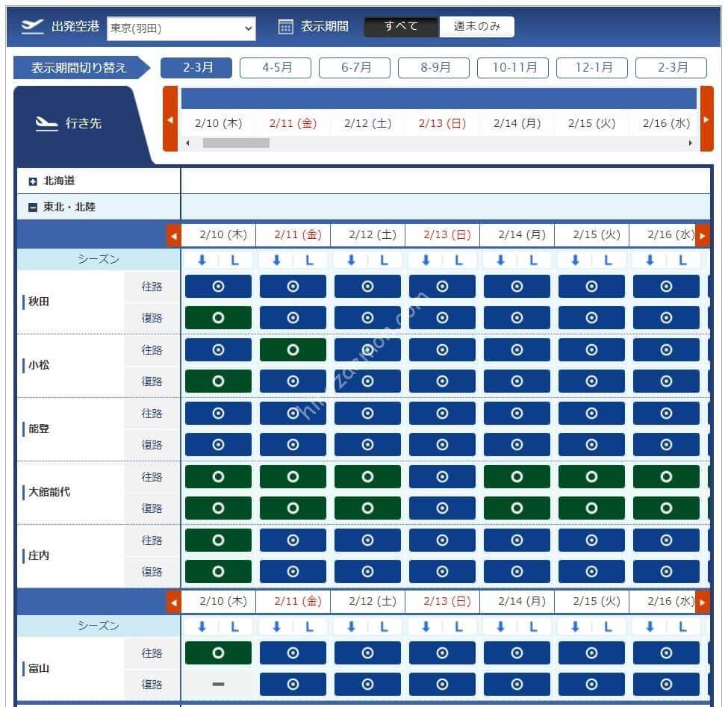
Task: Click the 秋田 destination label
Action: [39, 302]
